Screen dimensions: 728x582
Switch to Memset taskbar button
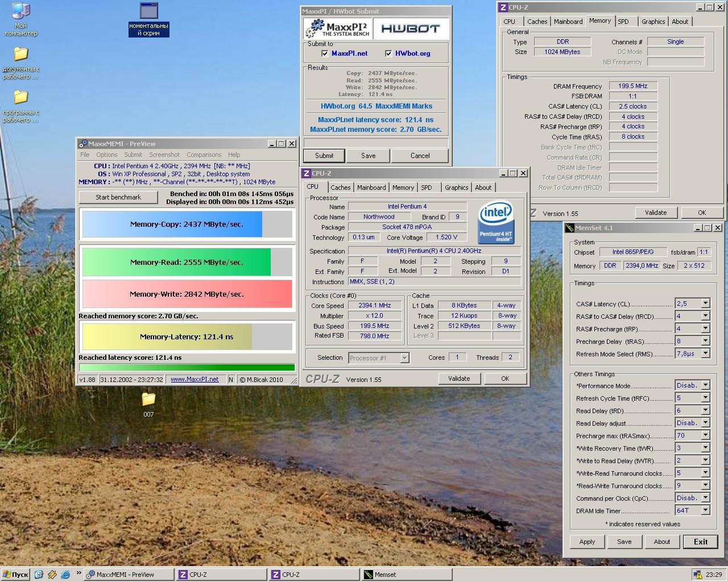coord(407,575)
